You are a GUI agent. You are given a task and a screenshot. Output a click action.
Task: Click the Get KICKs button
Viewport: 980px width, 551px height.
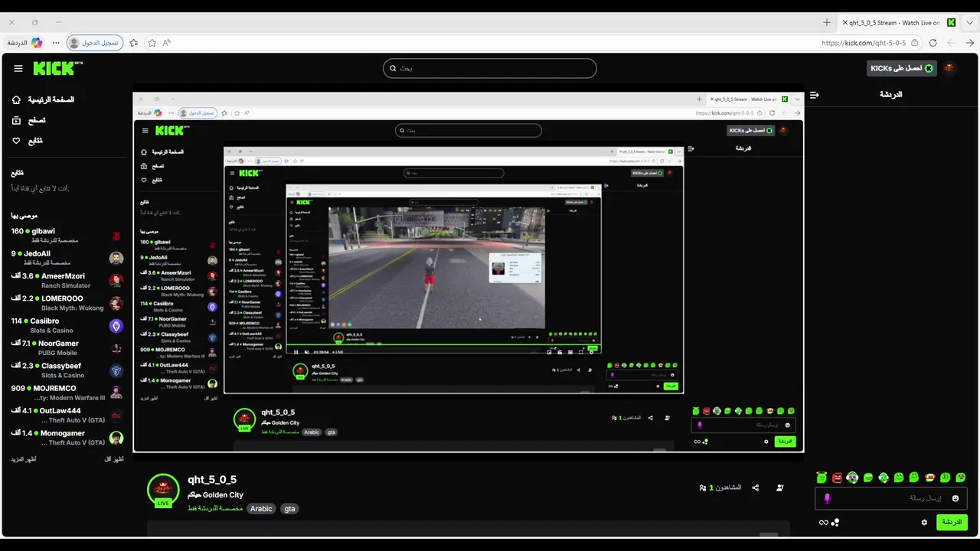point(901,68)
